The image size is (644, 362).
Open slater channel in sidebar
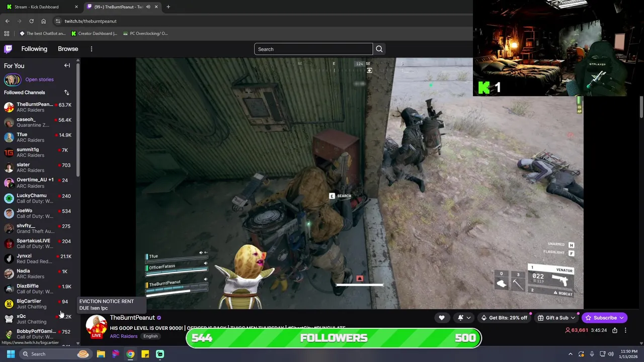[39, 167]
